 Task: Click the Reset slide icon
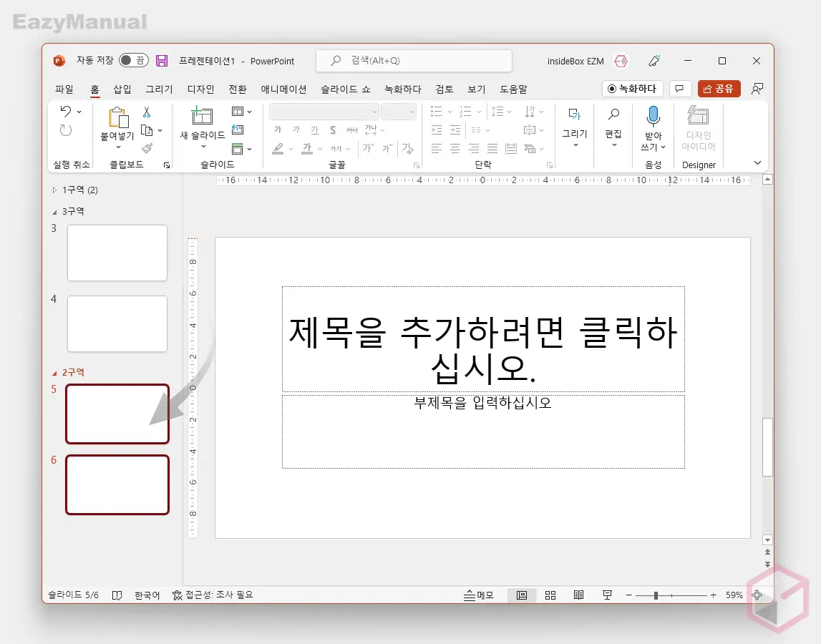pos(238,130)
